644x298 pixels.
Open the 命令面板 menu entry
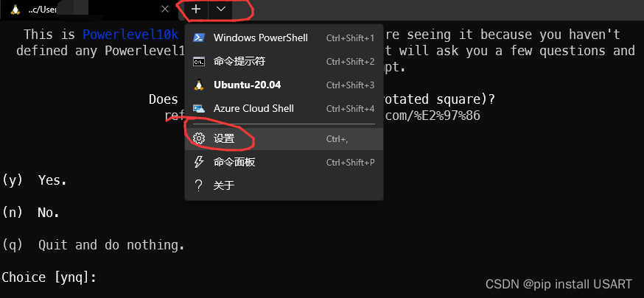pos(234,162)
